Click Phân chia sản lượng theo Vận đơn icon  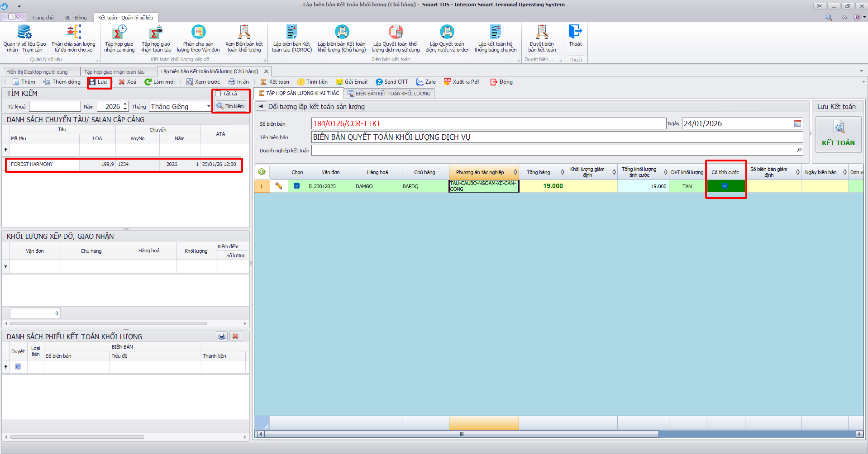tap(198, 33)
